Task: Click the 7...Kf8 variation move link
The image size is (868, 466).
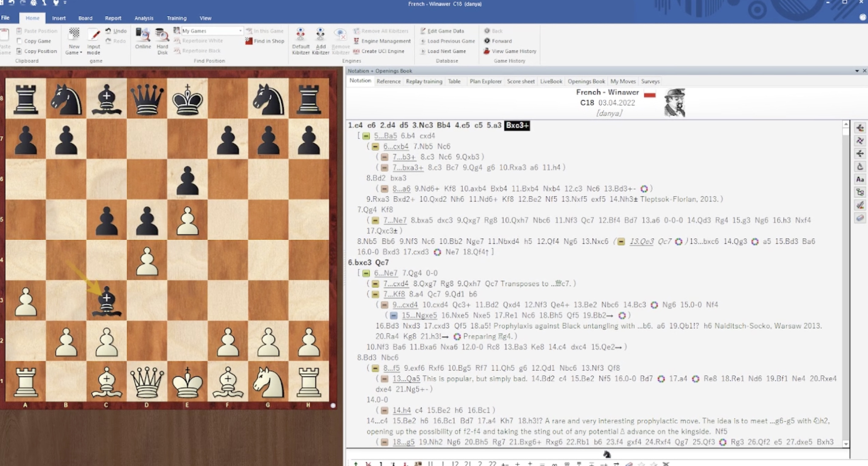Action: pyautogui.click(x=394, y=294)
